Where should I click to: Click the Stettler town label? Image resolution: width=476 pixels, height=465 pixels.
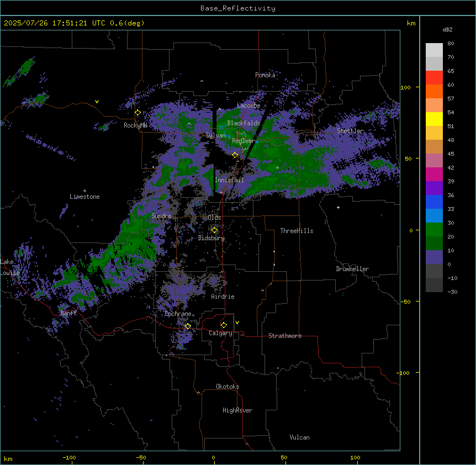pyautogui.click(x=350, y=131)
